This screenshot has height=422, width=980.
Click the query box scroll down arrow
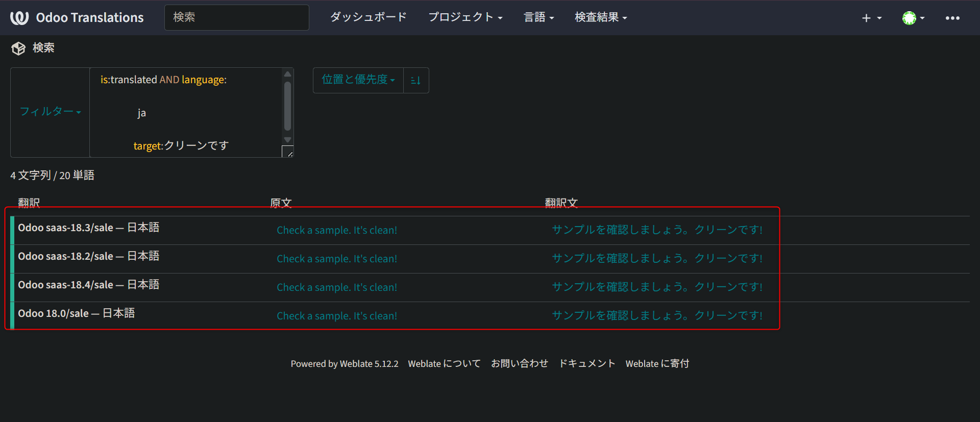coord(288,140)
